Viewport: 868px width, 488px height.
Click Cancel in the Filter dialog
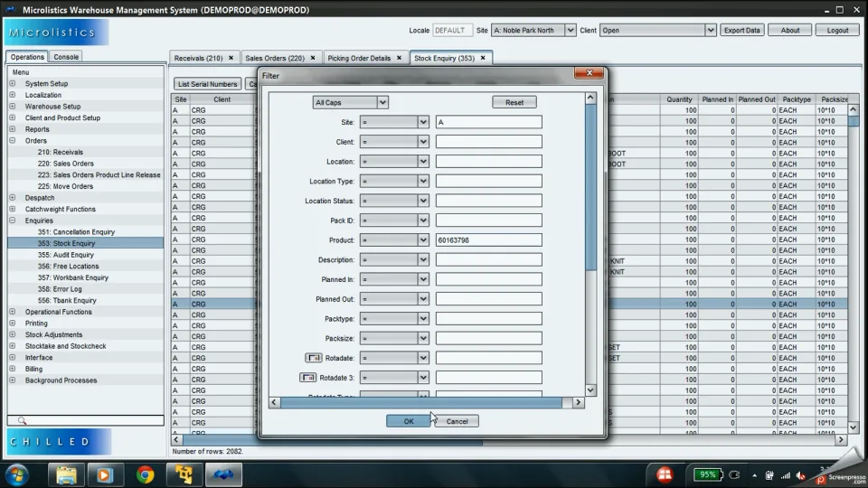click(457, 421)
